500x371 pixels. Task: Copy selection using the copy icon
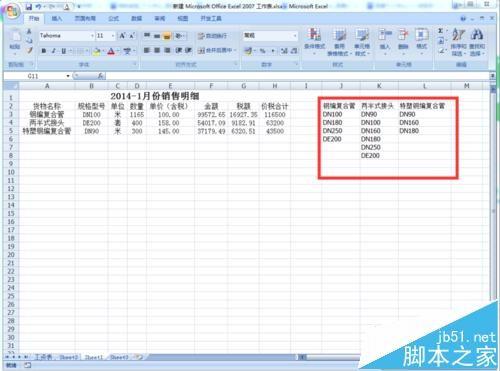(29, 41)
